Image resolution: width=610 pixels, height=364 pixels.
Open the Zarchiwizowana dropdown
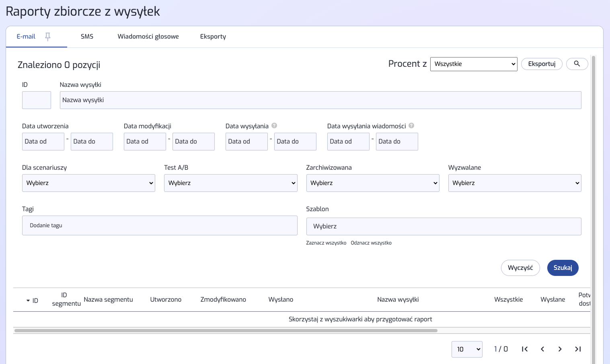click(372, 183)
